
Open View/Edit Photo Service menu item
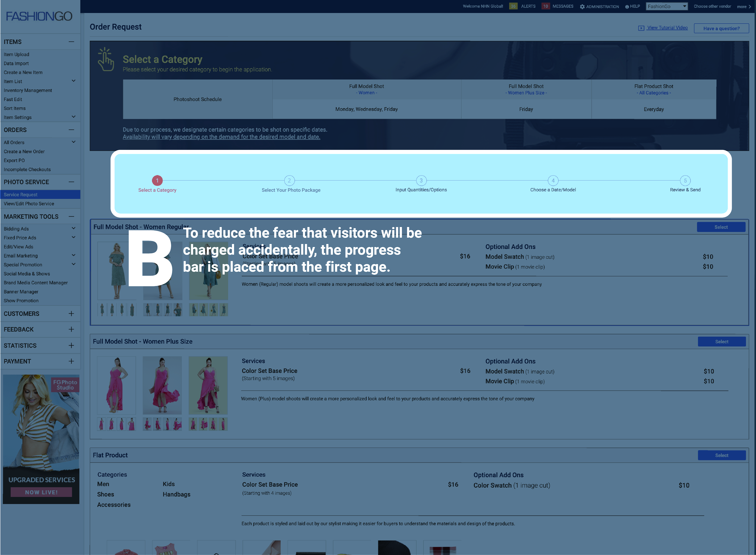coord(29,203)
